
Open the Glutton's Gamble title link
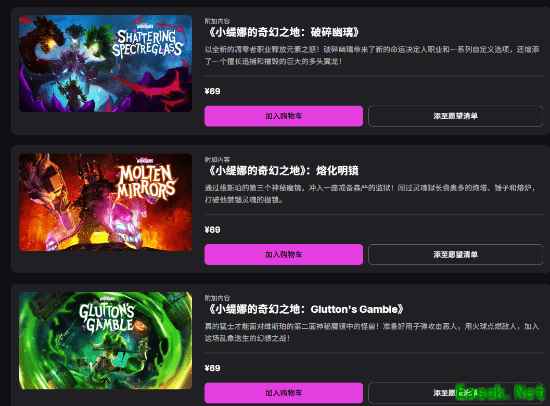point(305,309)
